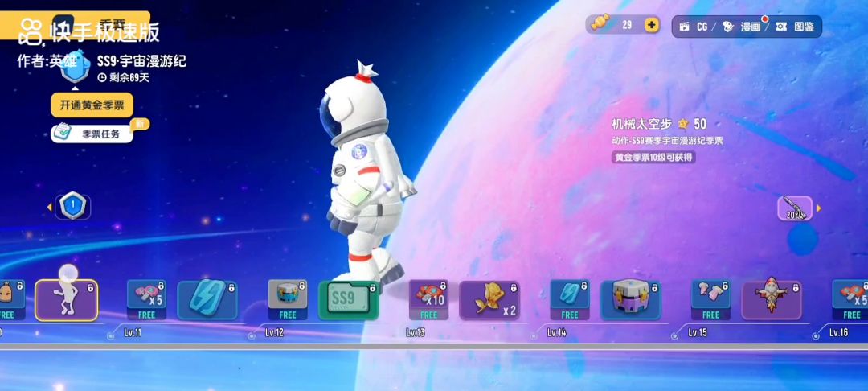
Task: Click the Lv.12 track node dot
Action: pos(252,335)
